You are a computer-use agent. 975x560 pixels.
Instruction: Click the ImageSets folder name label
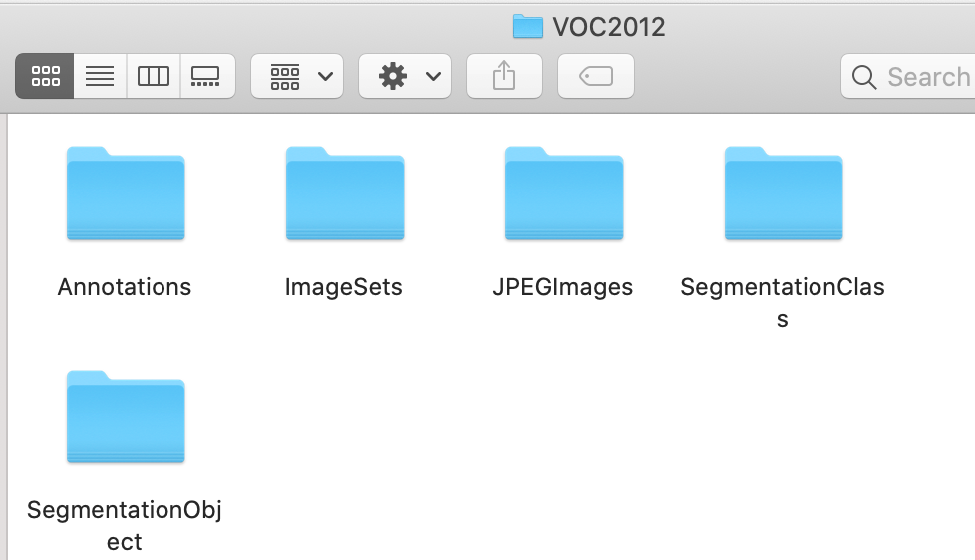pyautogui.click(x=343, y=287)
